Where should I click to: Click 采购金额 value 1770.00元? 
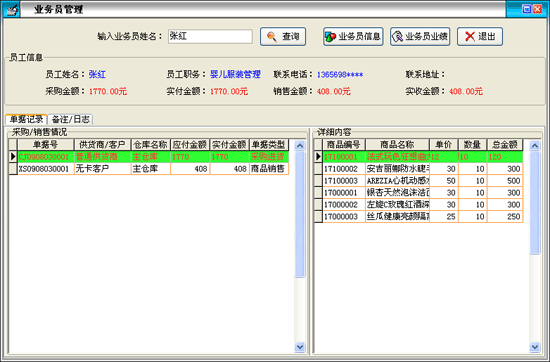coord(108,92)
